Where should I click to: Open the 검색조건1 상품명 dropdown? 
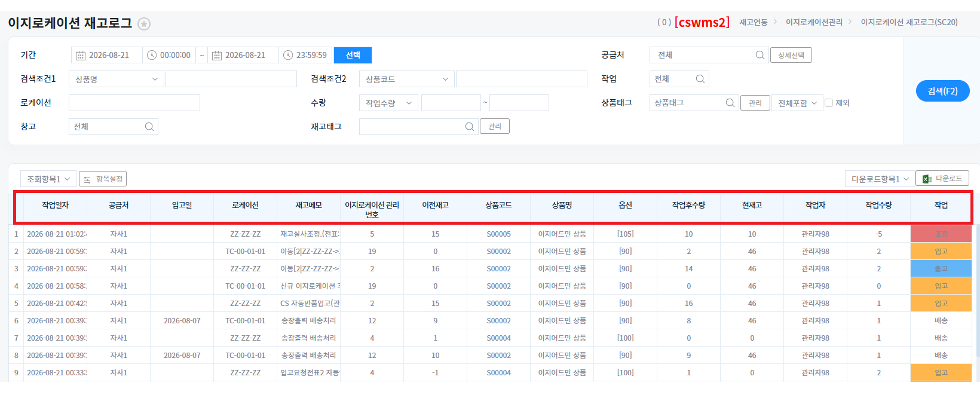click(117, 79)
